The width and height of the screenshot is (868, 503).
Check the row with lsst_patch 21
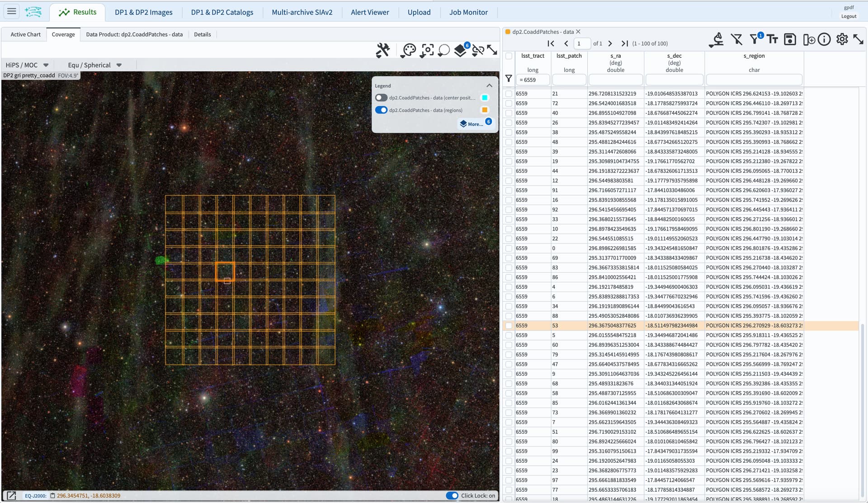(509, 94)
